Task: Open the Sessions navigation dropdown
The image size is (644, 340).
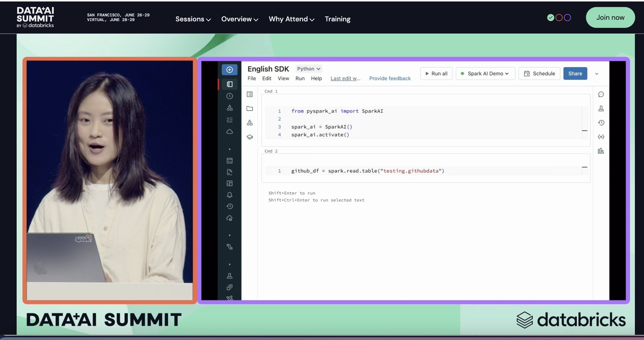Action: point(193,19)
